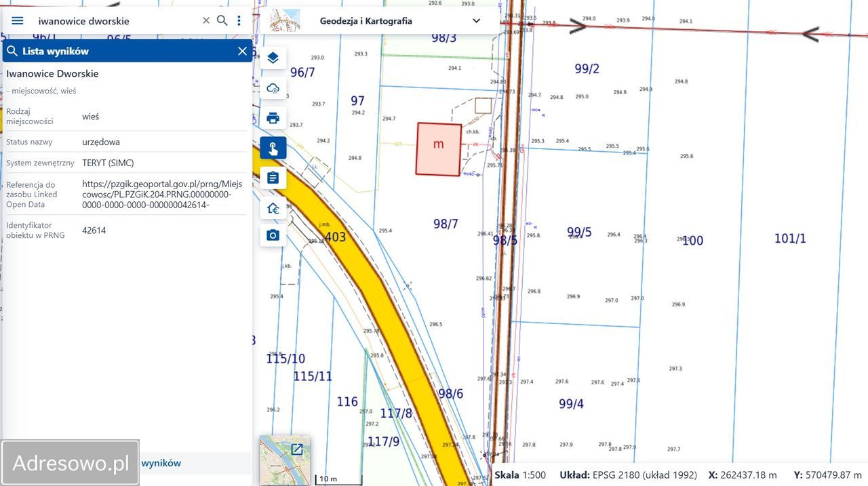This screenshot has width=868, height=486.
Task: Click the TERYT (SIMC) value
Action: [108, 163]
